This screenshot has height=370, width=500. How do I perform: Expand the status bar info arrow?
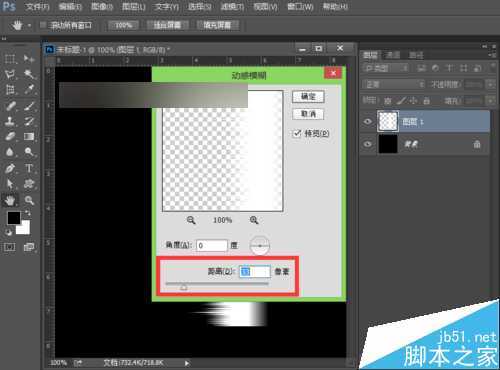[187, 363]
